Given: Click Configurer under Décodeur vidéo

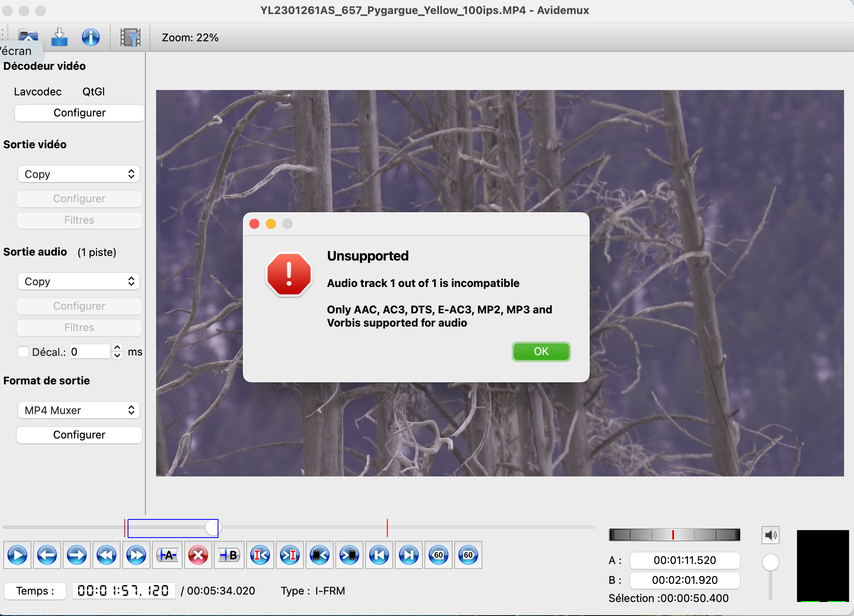Looking at the screenshot, I should tap(79, 113).
